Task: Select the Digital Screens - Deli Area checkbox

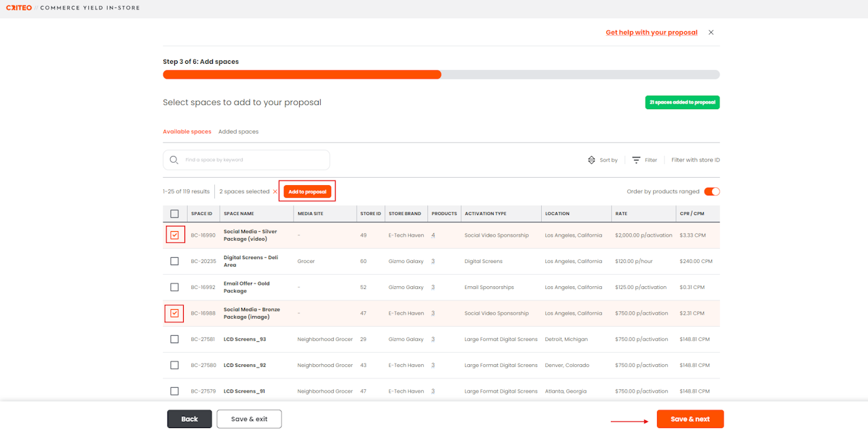Action: (174, 261)
